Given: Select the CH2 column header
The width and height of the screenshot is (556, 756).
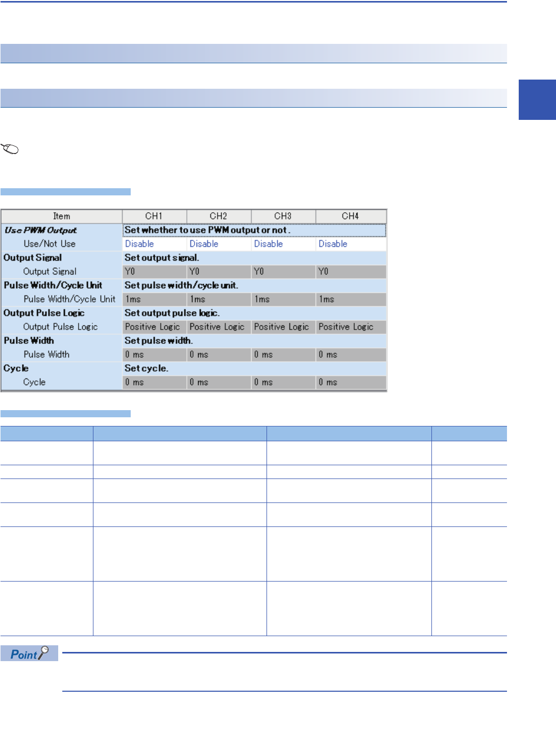Looking at the screenshot, I should 219,216.
